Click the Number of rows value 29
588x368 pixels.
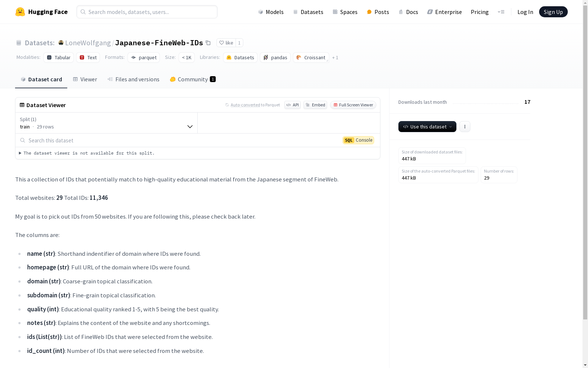[487, 178]
